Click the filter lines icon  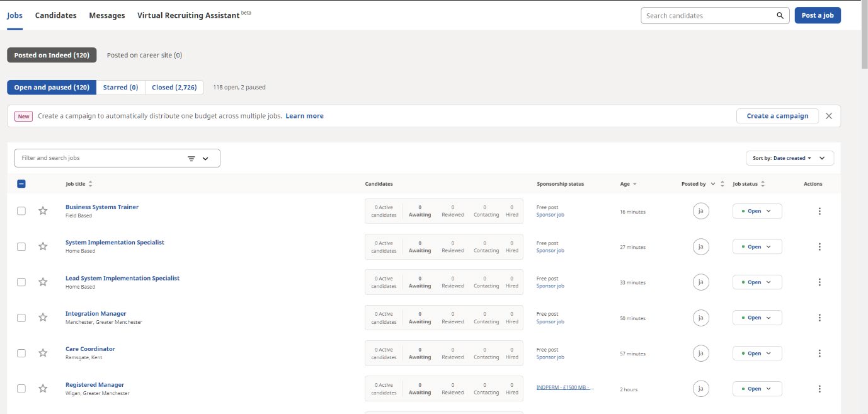pyautogui.click(x=191, y=159)
